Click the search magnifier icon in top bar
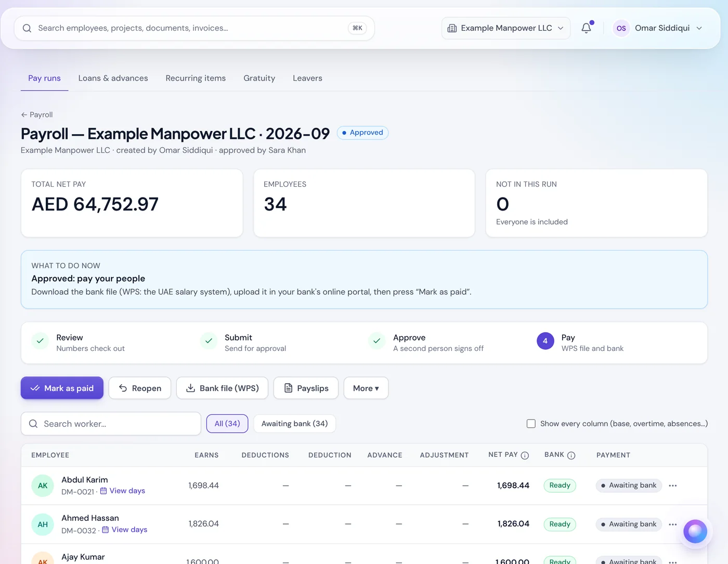 point(27,28)
